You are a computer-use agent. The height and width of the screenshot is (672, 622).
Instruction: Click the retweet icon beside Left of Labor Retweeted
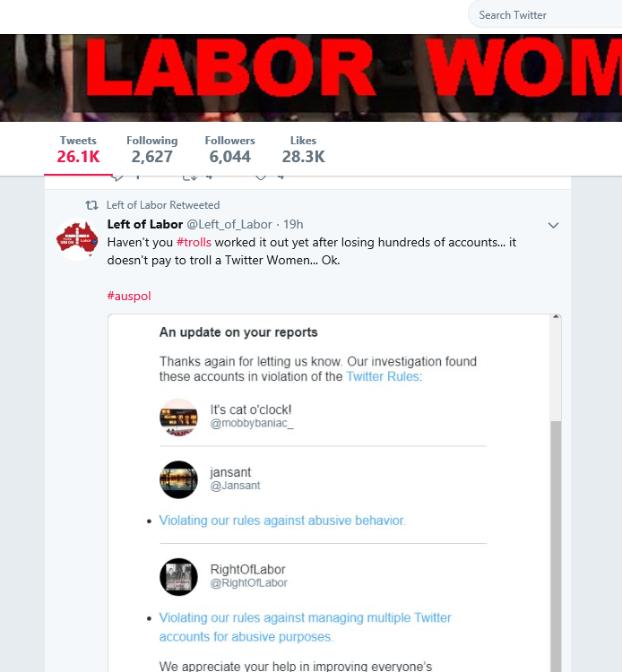[x=91, y=205]
